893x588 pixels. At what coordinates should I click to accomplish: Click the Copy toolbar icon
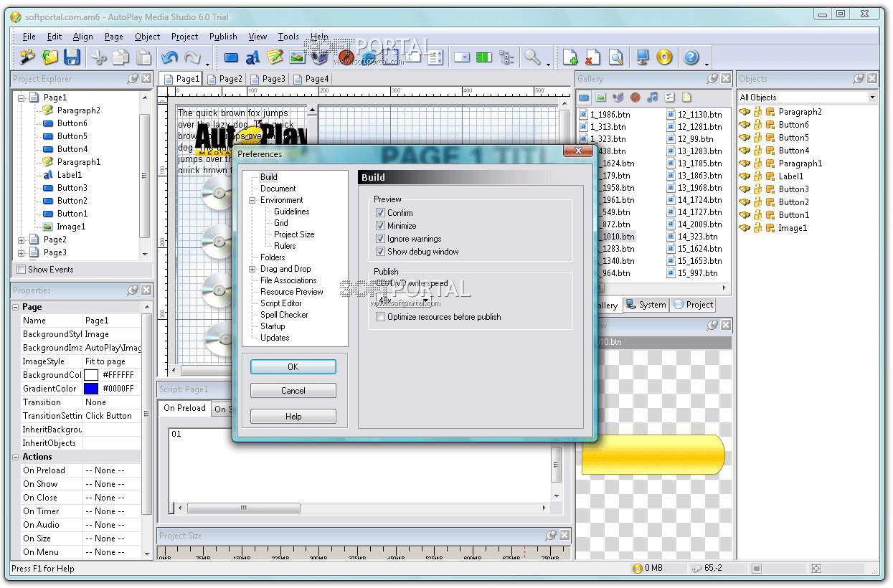[121, 57]
